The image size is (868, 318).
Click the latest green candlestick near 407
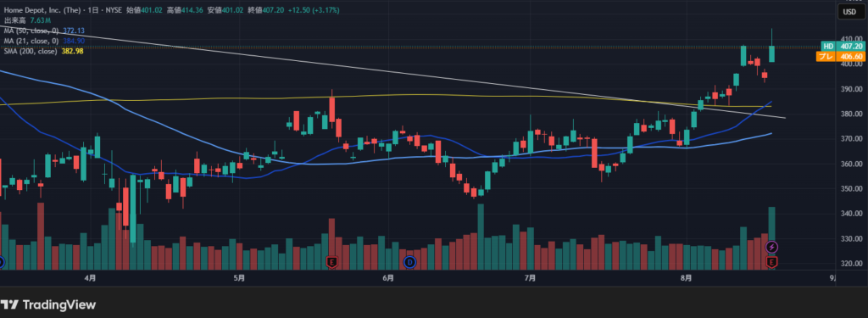click(771, 54)
